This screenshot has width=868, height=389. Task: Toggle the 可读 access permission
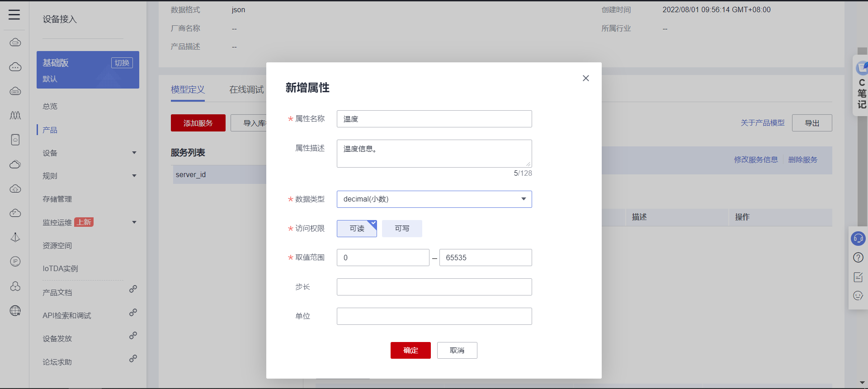357,229
